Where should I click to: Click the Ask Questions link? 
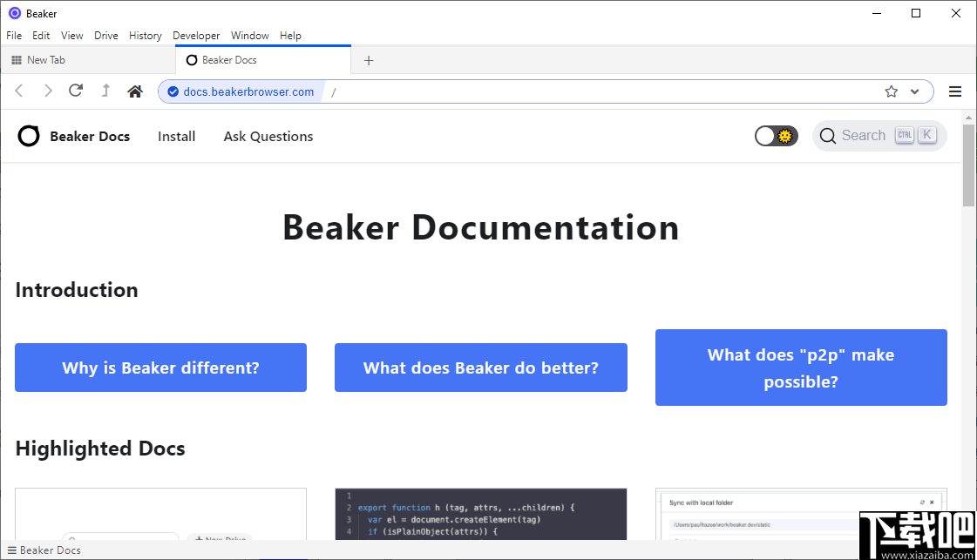[268, 136]
